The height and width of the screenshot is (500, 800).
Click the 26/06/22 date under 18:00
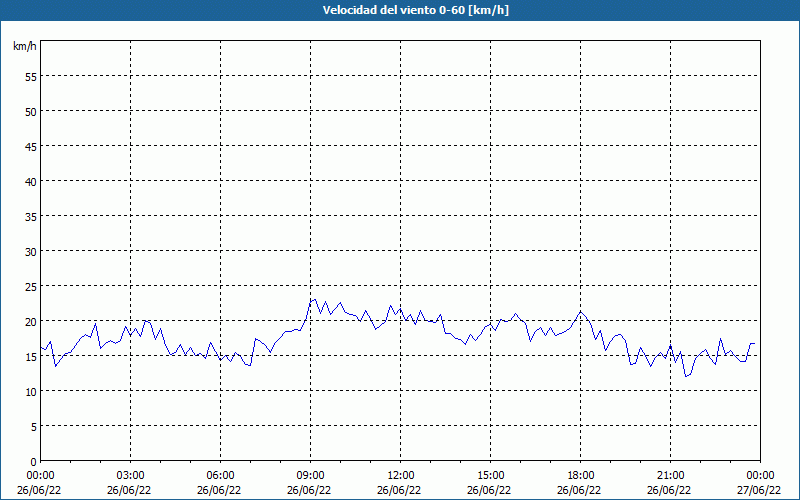pyautogui.click(x=579, y=490)
